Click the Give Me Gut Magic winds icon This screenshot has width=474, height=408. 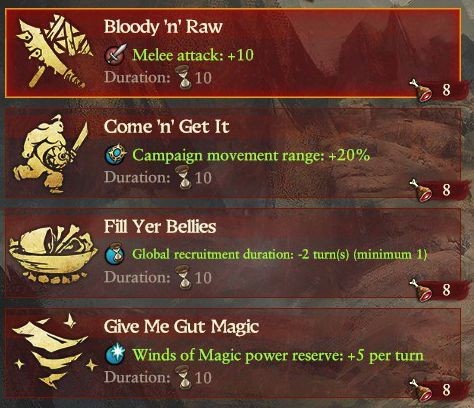pyautogui.click(x=54, y=351)
